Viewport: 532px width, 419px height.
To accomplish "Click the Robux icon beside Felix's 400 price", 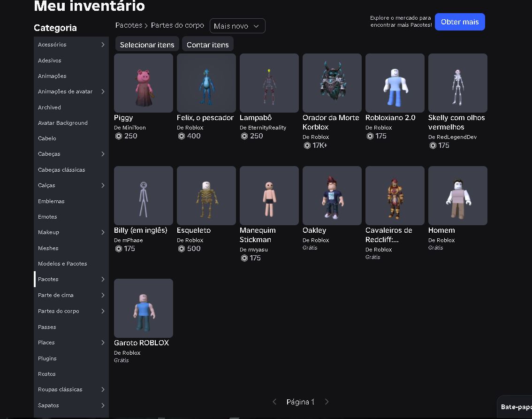I will coord(182,136).
